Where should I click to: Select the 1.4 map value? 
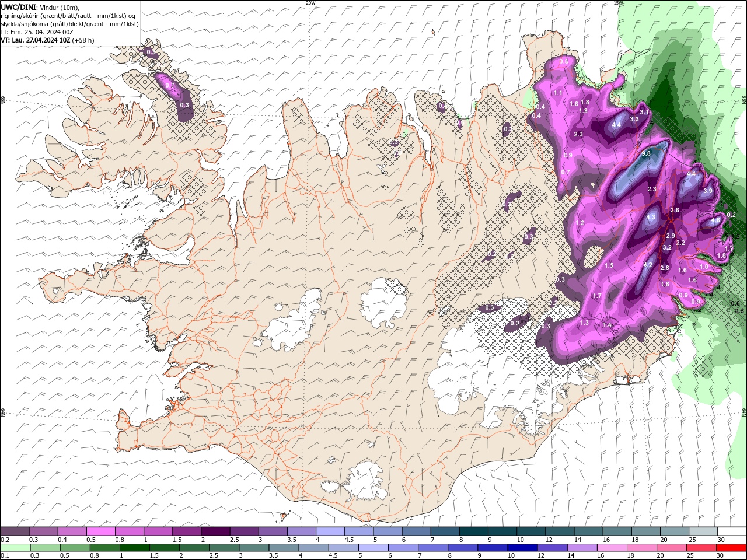point(607,325)
